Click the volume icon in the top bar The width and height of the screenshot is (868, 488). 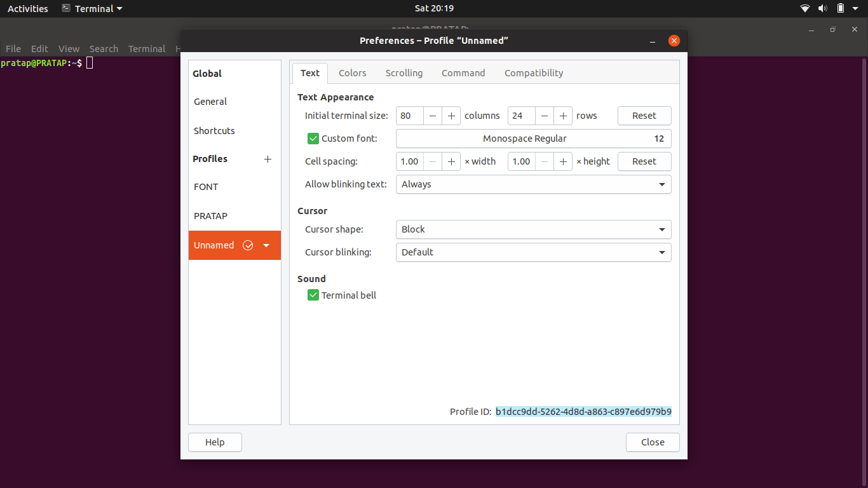tap(822, 8)
